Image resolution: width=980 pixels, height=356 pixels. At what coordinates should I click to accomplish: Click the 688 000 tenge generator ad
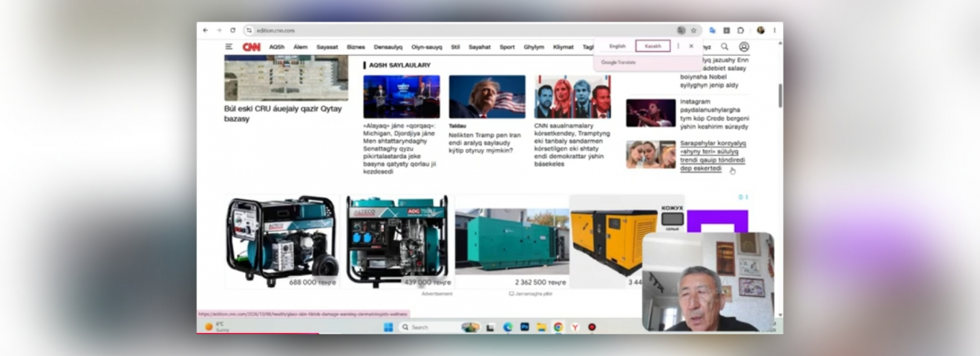[282, 241]
